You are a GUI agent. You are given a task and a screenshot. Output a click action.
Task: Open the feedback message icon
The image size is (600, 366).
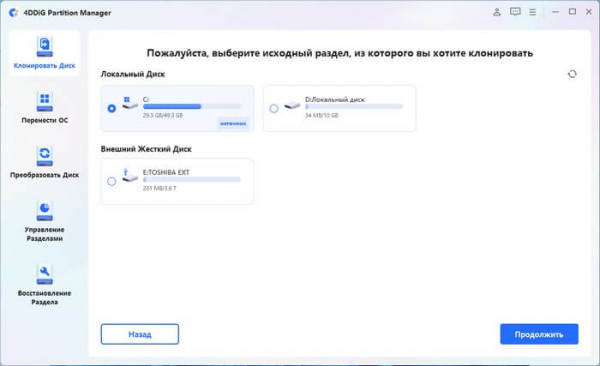pos(515,12)
